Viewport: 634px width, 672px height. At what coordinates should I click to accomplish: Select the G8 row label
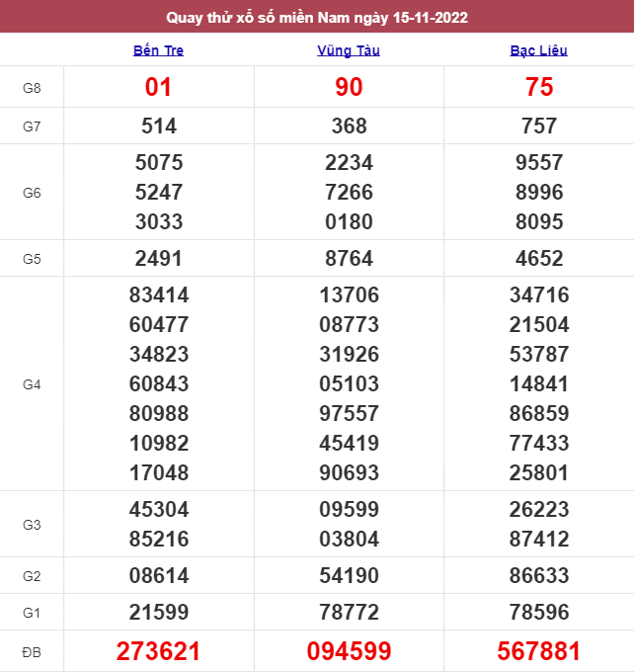pyautogui.click(x=32, y=88)
